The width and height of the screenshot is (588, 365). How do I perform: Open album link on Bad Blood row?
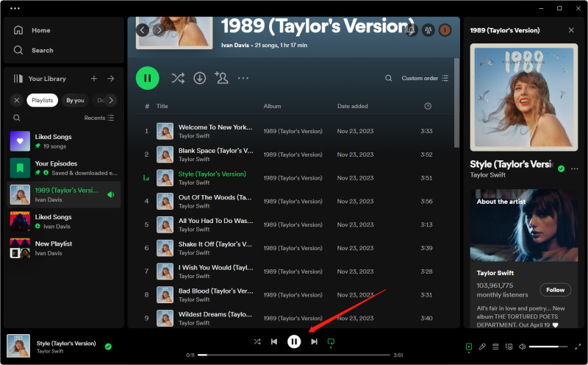293,295
